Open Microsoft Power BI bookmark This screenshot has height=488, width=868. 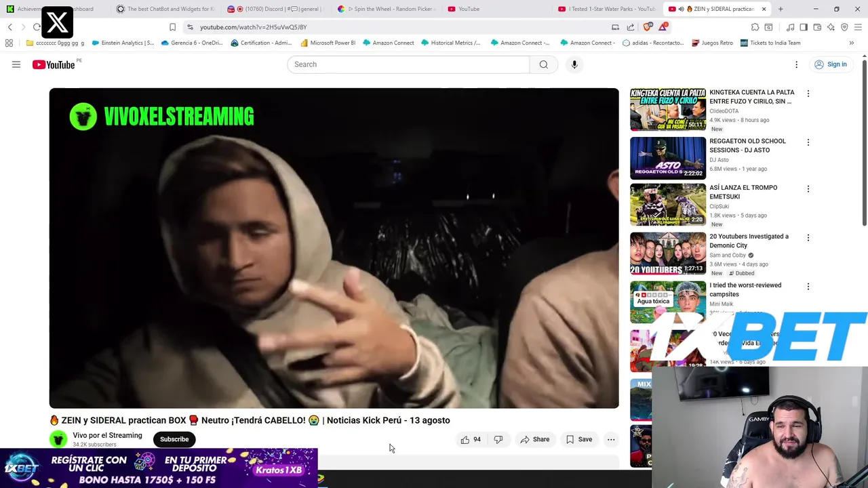(328, 43)
